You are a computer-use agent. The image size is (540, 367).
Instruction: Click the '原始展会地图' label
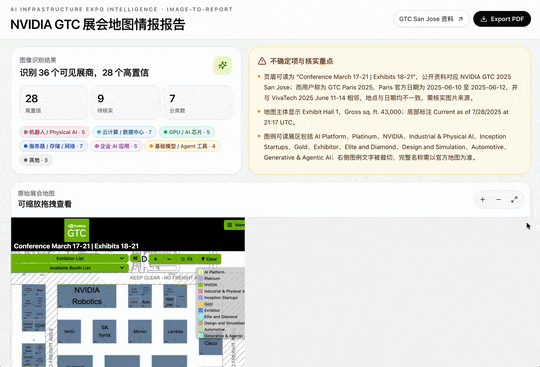(37, 193)
